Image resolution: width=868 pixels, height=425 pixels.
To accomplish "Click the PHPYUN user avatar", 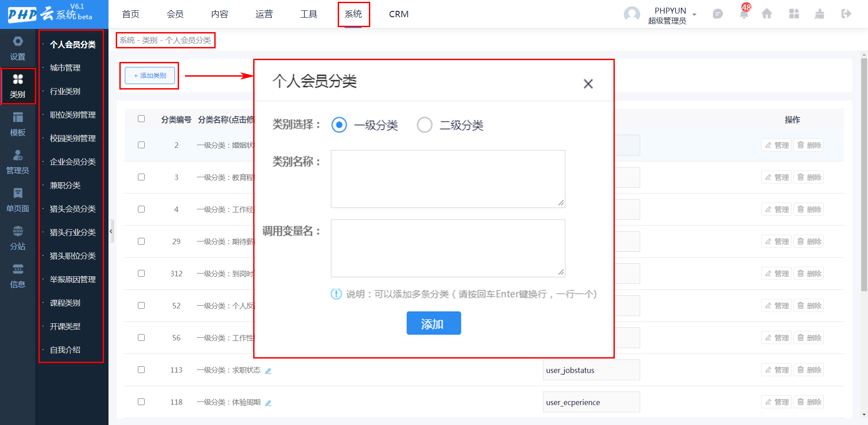I will pos(632,14).
